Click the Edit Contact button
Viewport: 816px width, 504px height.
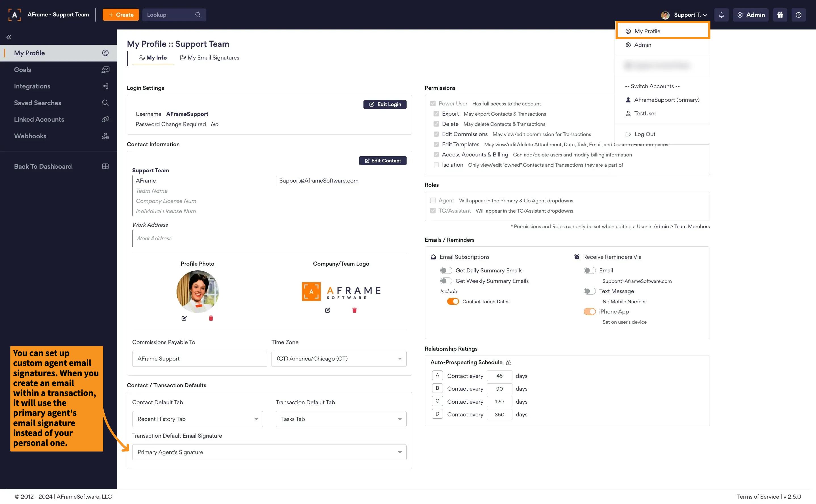[x=383, y=161]
